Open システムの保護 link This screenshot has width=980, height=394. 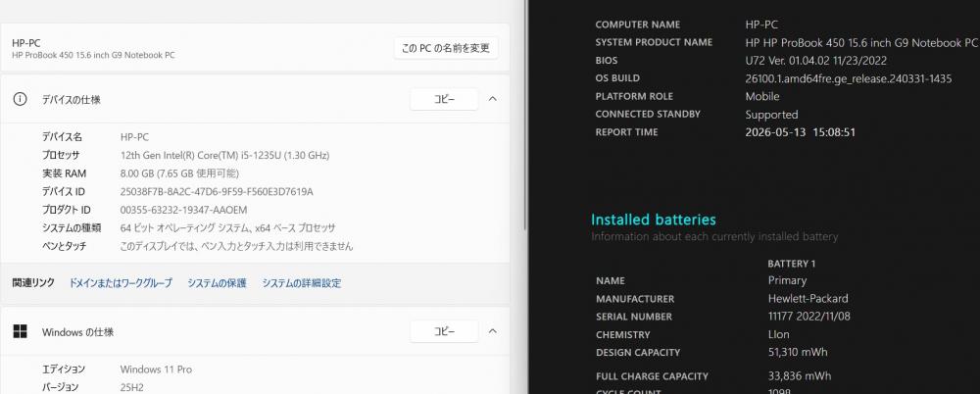tap(217, 283)
